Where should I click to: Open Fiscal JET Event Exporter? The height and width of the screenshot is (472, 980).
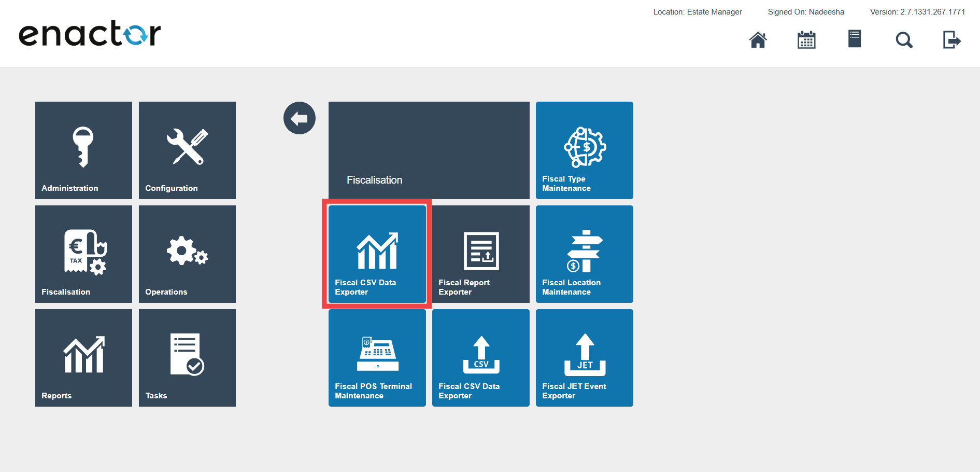[x=585, y=358]
